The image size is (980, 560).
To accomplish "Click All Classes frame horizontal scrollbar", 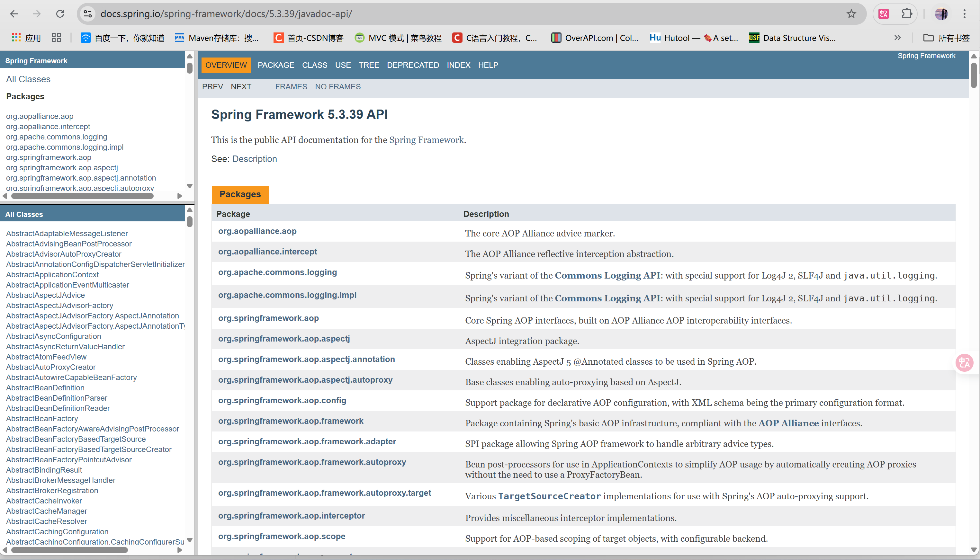I will tap(69, 550).
